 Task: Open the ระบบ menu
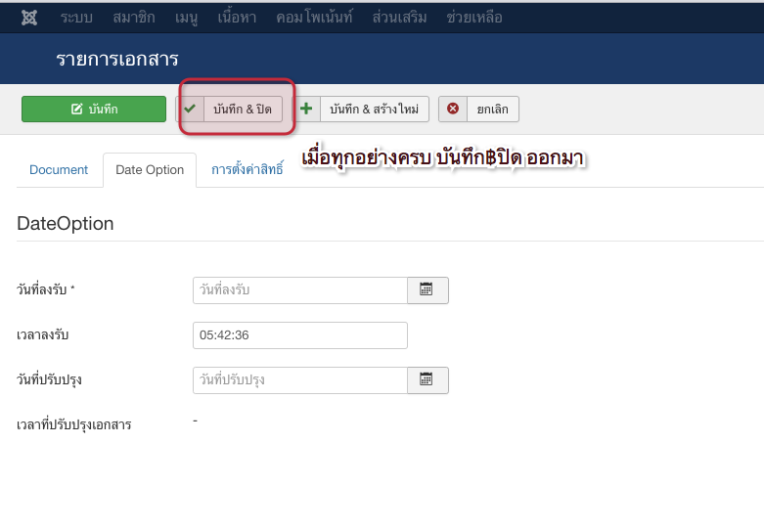coord(77,18)
